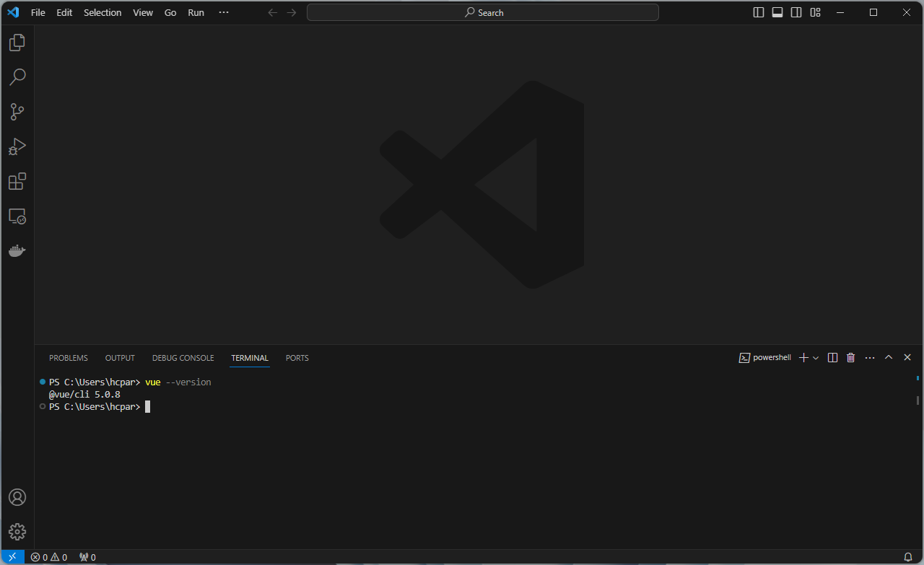
Task: Select the powershell terminal label
Action: click(x=765, y=358)
